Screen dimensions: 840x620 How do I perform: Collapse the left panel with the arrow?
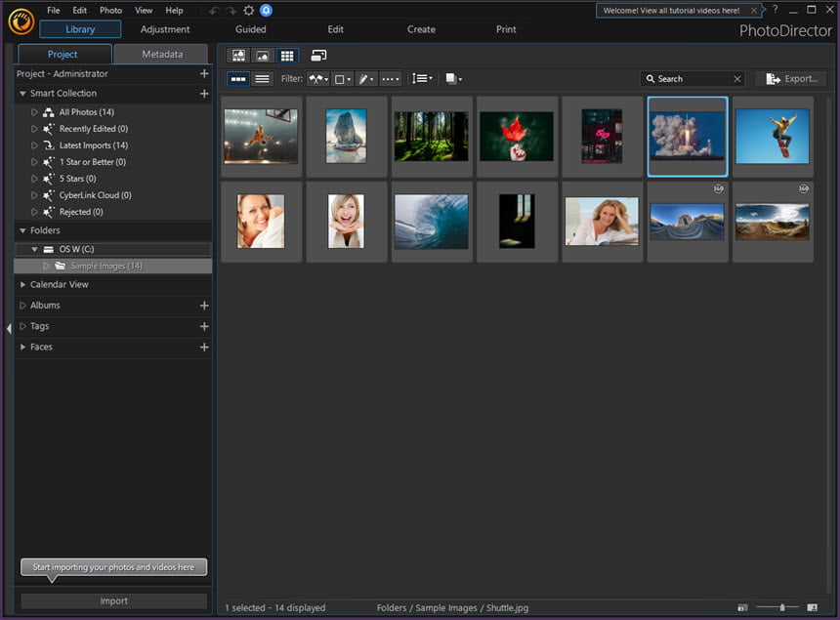pyautogui.click(x=9, y=328)
